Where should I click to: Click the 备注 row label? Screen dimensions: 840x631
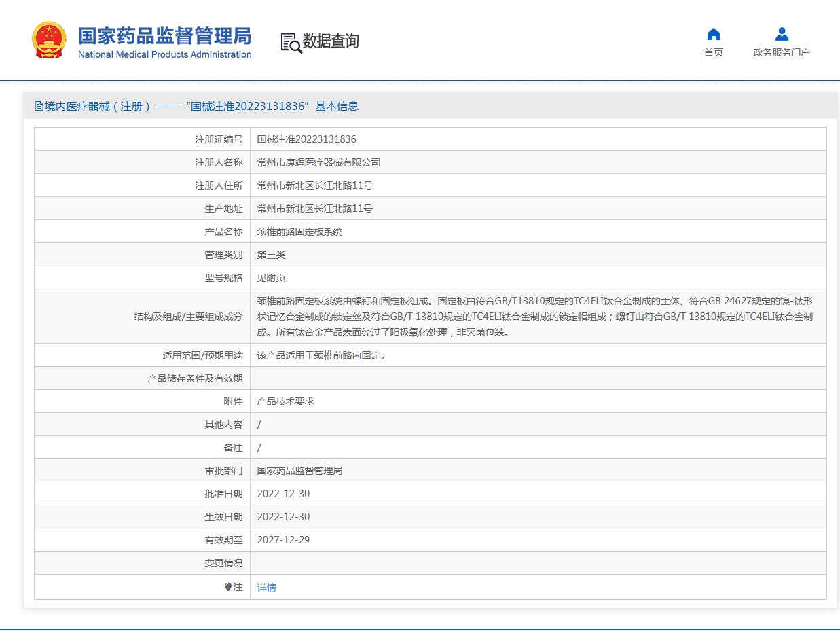[233, 448]
